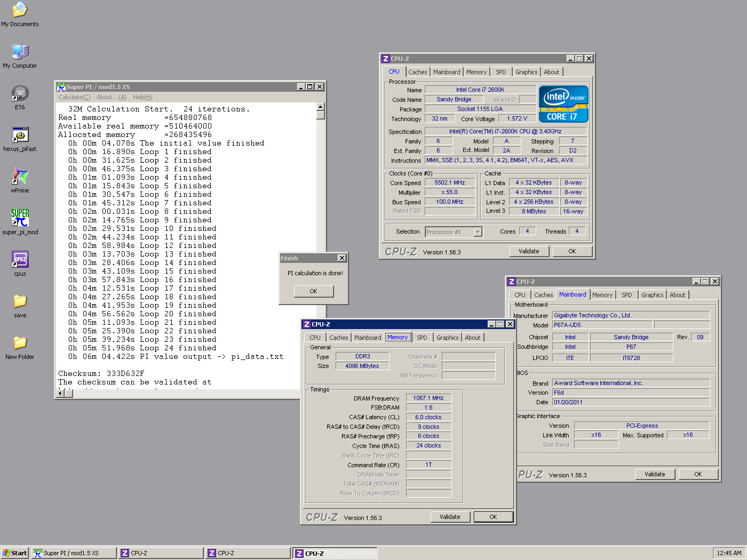
Task: Click the Checksum: 333D632F line
Action: pos(101,373)
